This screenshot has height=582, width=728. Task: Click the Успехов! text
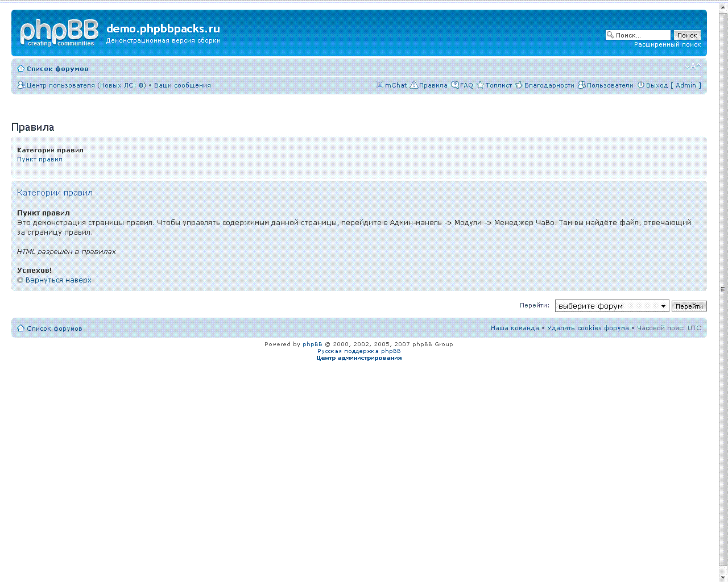tap(34, 271)
